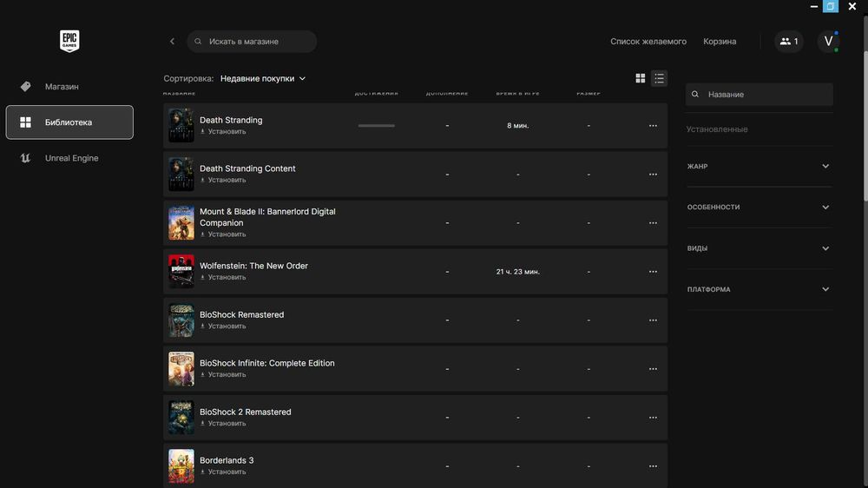Click the Epic Games logo
This screenshot has height=488, width=868.
[x=69, y=41]
